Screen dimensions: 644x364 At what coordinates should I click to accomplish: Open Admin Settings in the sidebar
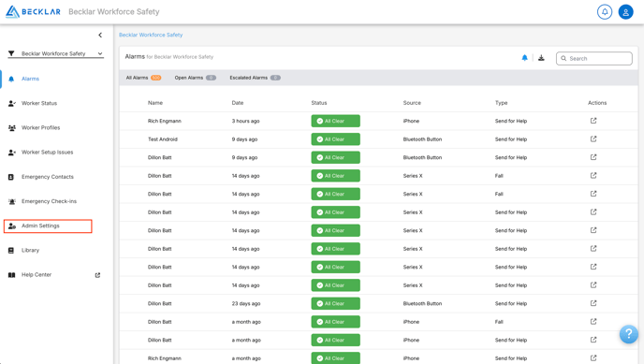(x=40, y=226)
